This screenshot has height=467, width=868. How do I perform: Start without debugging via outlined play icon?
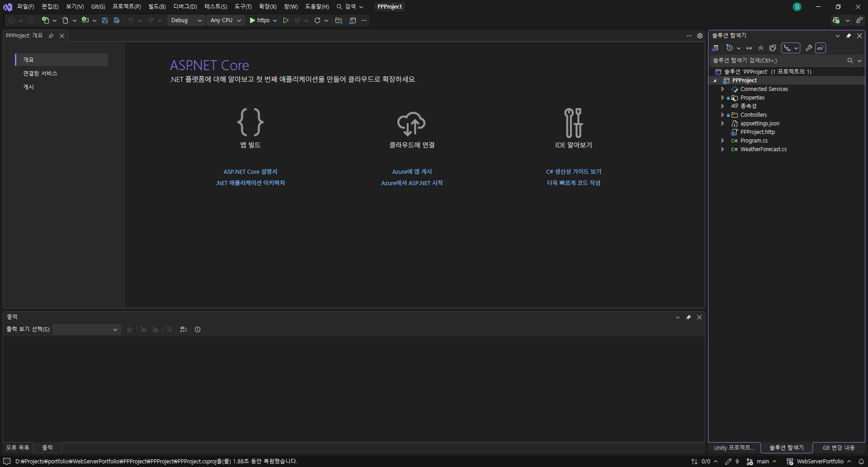(x=286, y=20)
